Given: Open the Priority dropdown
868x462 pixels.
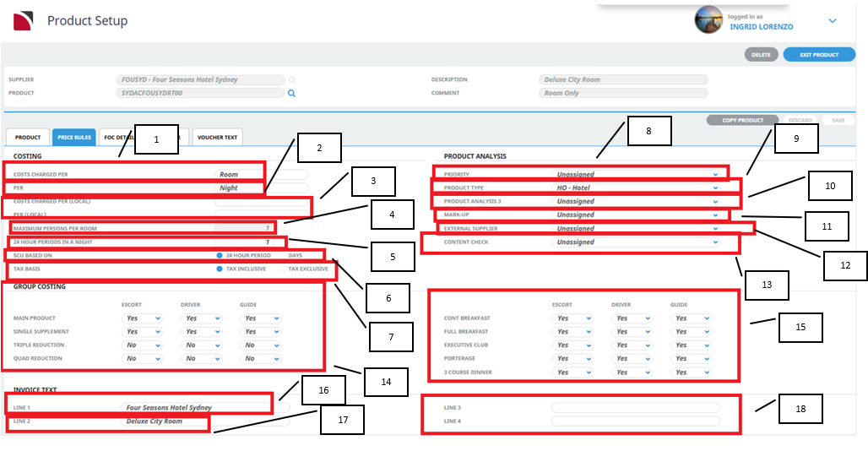Looking at the screenshot, I should click(636, 174).
